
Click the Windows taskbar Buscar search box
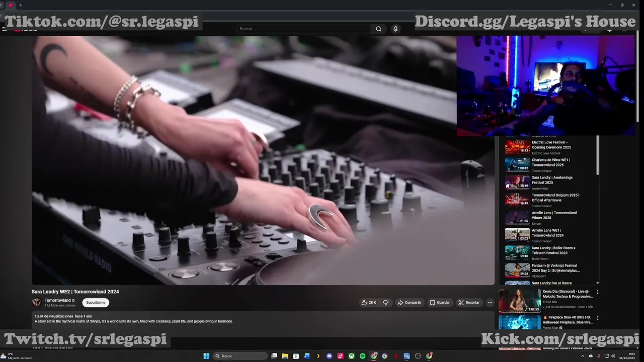(x=240, y=356)
